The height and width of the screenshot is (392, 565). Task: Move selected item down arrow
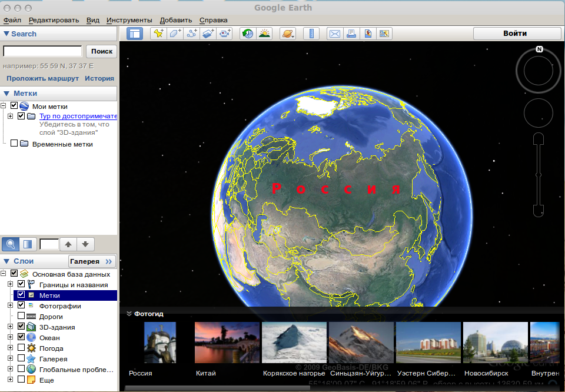(x=85, y=244)
